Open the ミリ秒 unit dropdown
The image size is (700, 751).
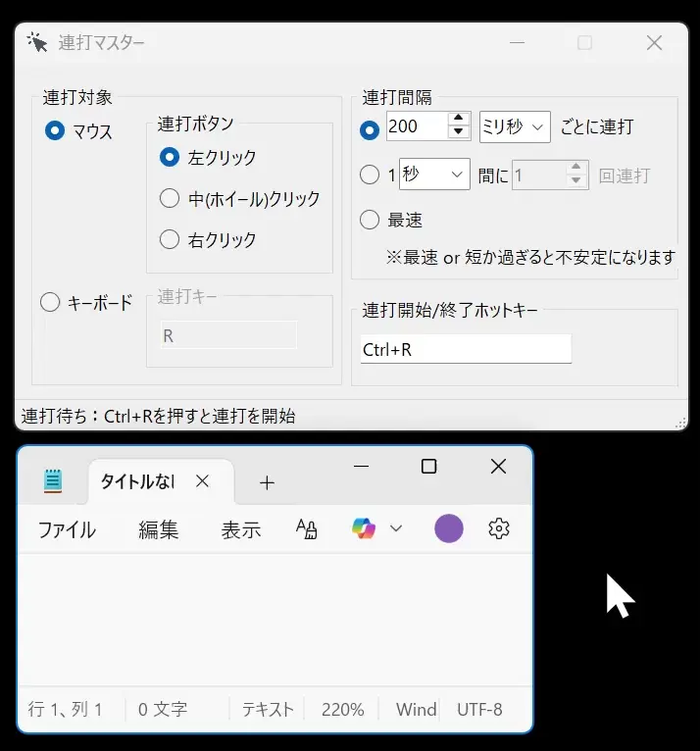tap(515, 126)
